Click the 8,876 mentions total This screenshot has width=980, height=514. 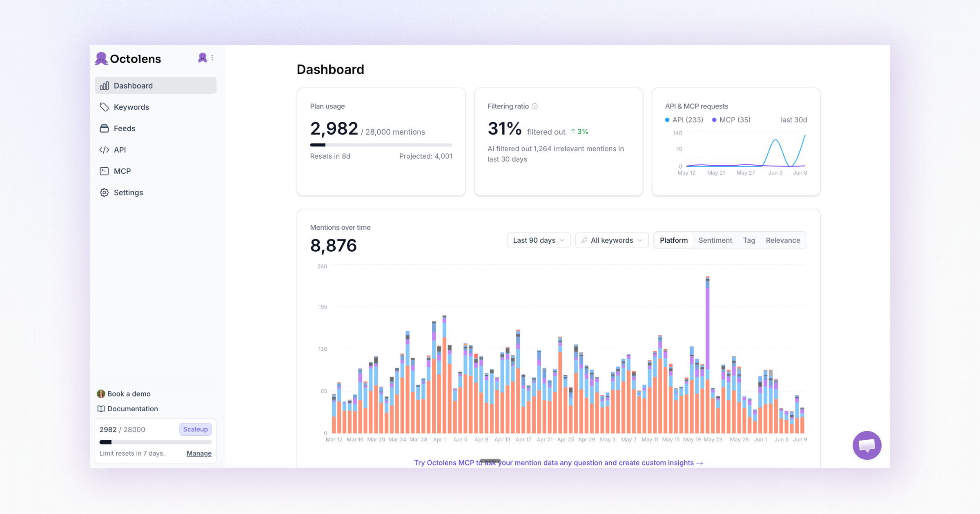(333, 245)
